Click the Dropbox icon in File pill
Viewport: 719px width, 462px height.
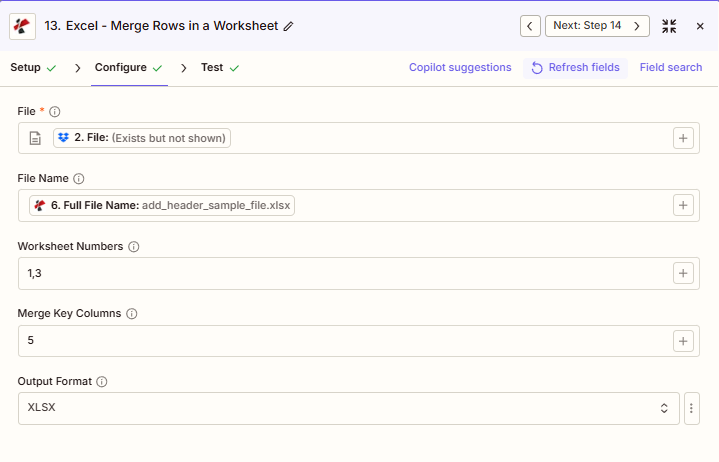[x=63, y=138]
